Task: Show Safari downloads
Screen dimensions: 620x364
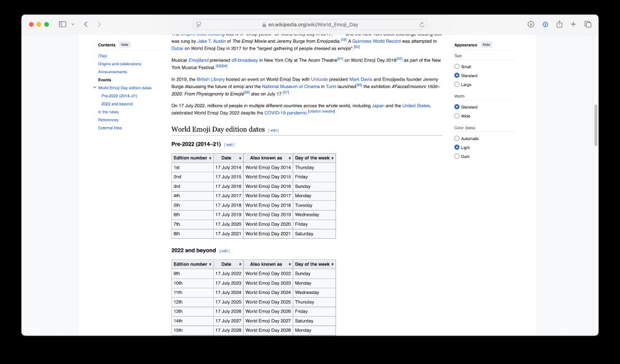Action: click(531, 25)
